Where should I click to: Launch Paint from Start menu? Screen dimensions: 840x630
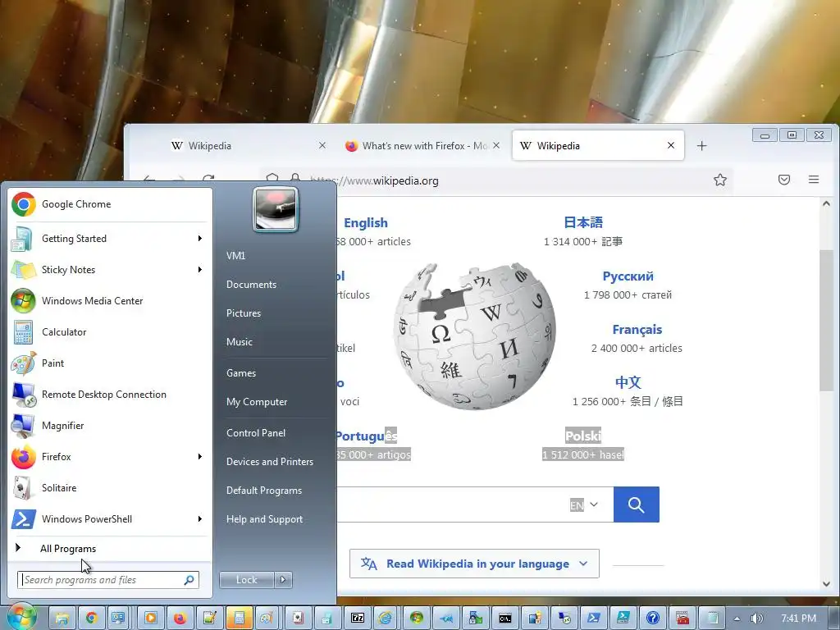(x=109, y=363)
